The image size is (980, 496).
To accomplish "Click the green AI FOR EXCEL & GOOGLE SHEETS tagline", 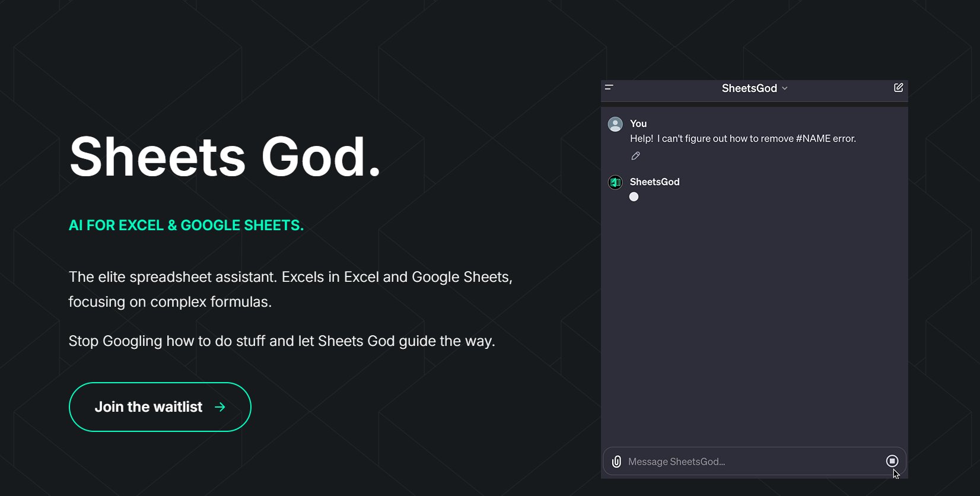I will pyautogui.click(x=186, y=225).
